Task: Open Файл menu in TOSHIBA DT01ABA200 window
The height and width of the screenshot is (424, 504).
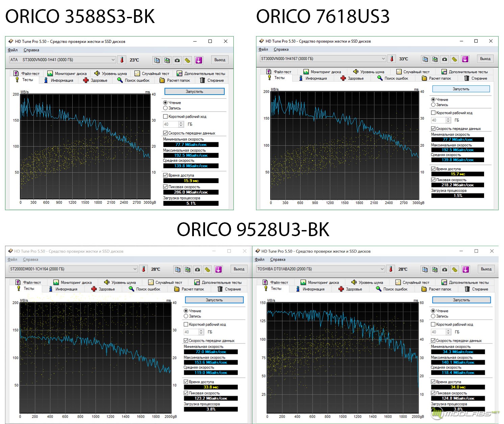Action: point(259,259)
